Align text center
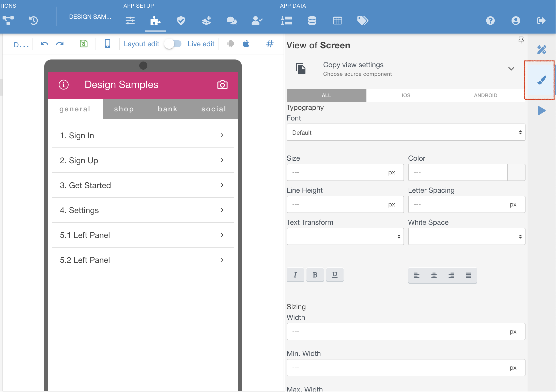 point(434,275)
